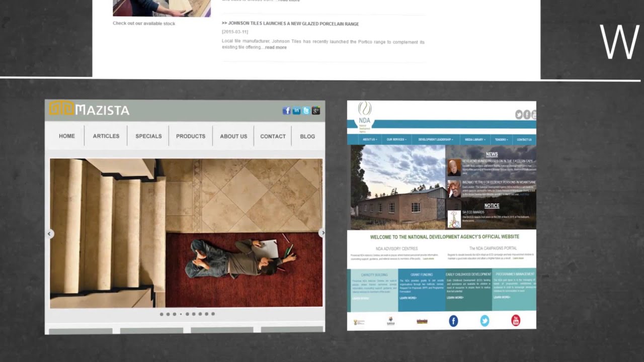Image resolution: width=644 pixels, height=362 pixels.
Task: Click the SASSA logo in NDA footer
Action: tap(390, 321)
